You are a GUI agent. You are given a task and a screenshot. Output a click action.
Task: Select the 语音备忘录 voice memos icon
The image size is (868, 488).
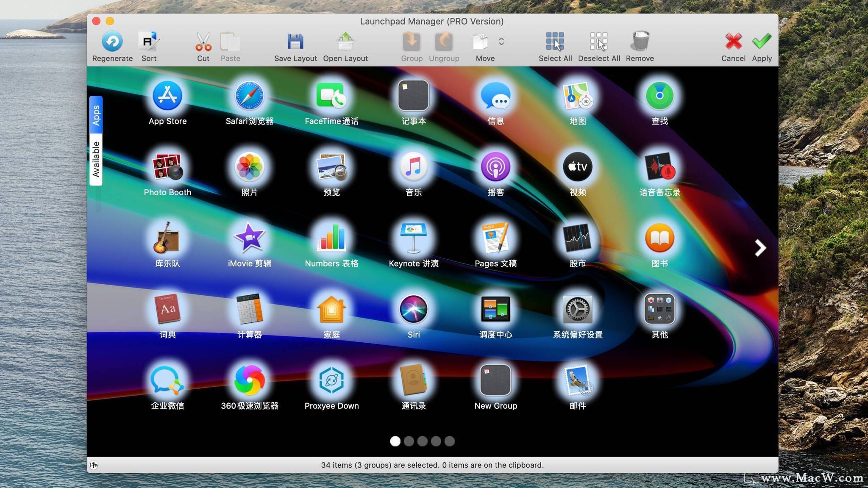tap(659, 167)
